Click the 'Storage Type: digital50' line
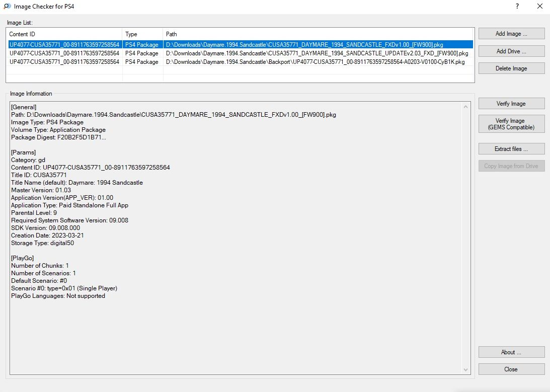The width and height of the screenshot is (550, 392). [42, 243]
